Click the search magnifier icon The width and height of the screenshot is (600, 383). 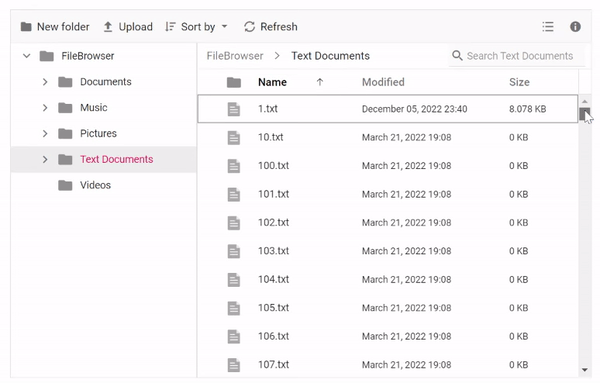pos(457,55)
